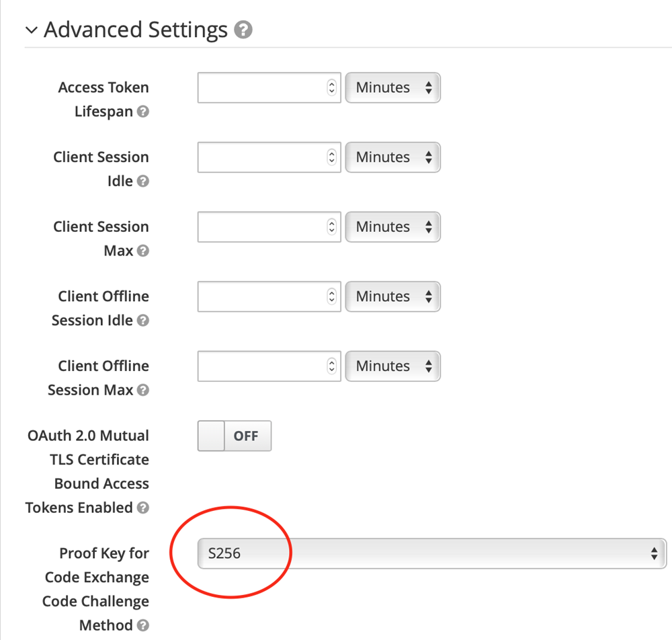Click Client Offline Session Idle help icon

coord(142,321)
